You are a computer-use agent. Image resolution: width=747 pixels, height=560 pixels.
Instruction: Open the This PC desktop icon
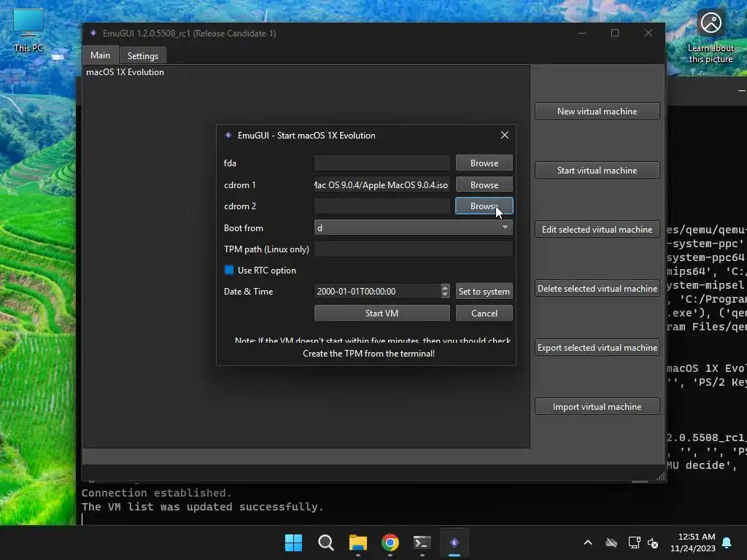28,31
